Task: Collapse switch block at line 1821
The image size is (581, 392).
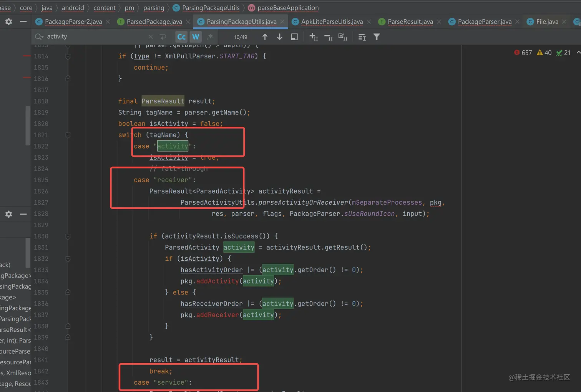Action: click(x=68, y=135)
